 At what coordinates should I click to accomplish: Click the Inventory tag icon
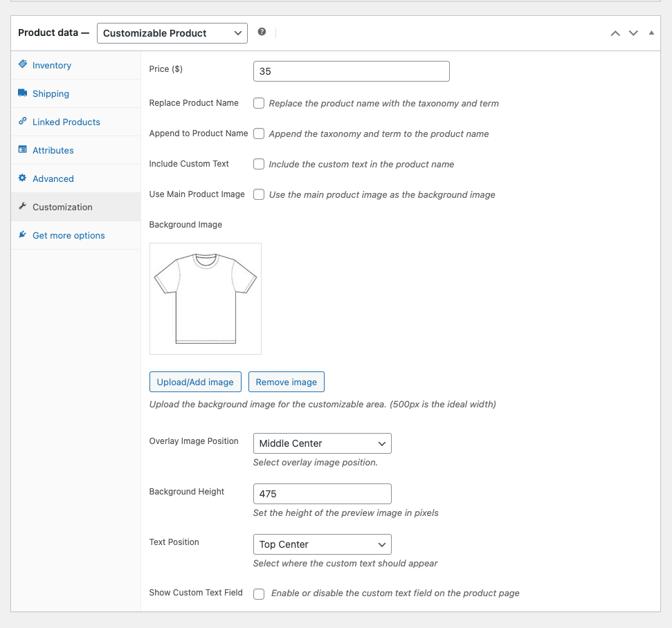(23, 65)
